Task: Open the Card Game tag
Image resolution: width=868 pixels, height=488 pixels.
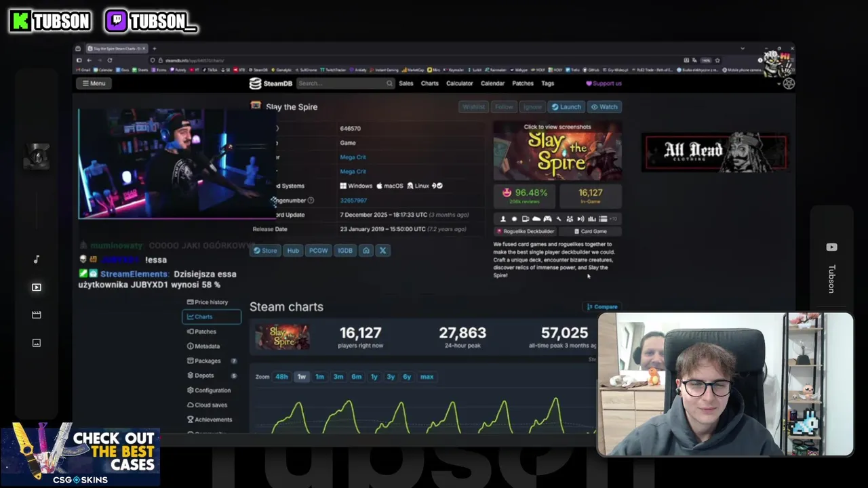Action: coord(590,231)
